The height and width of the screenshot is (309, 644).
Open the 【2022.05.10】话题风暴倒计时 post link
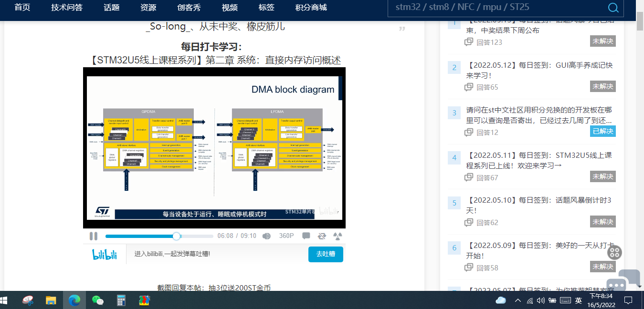pos(538,205)
